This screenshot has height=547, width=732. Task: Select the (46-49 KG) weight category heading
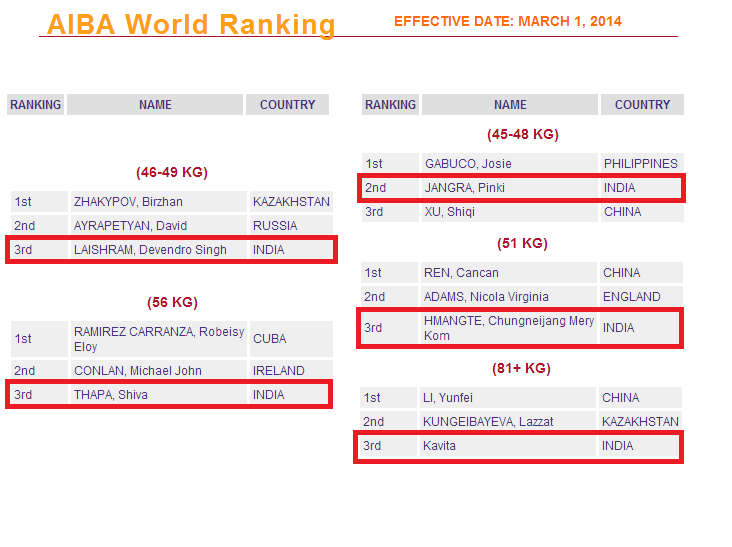tap(171, 172)
